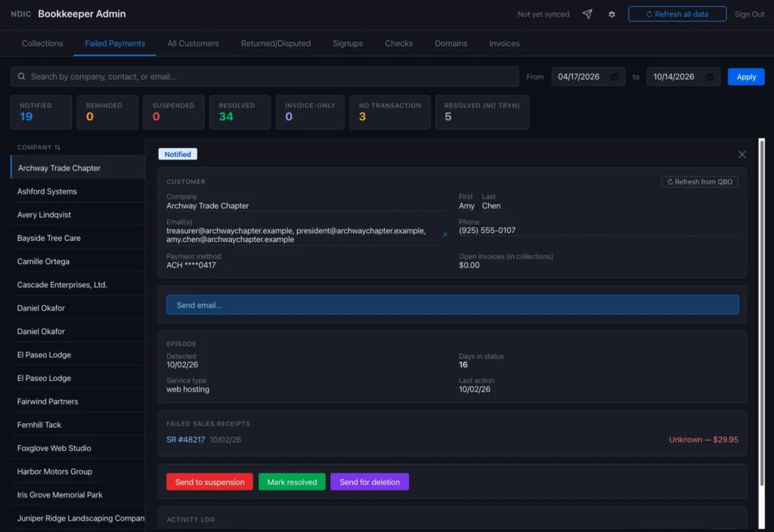The height and width of the screenshot is (532, 774).
Task: Click last name field Chen
Action: [x=491, y=206]
